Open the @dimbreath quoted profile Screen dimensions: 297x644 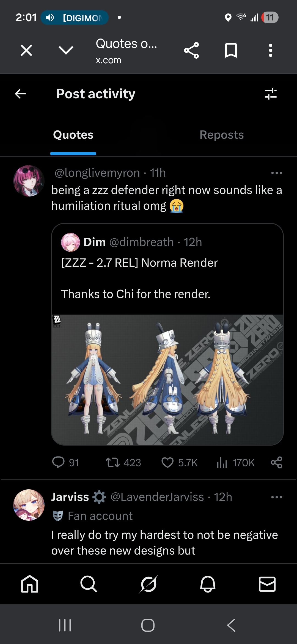(x=142, y=242)
